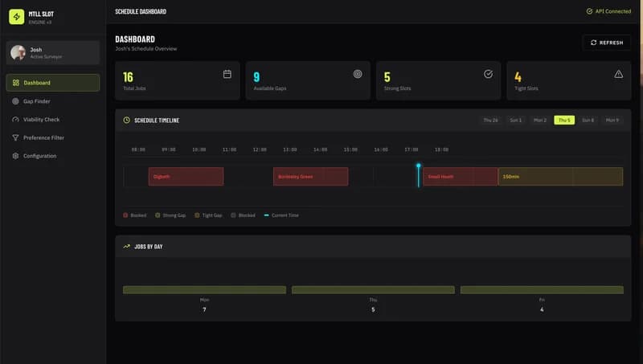The height and width of the screenshot is (364, 643).
Task: Click the lightning bolt app logo
Action: [16, 17]
